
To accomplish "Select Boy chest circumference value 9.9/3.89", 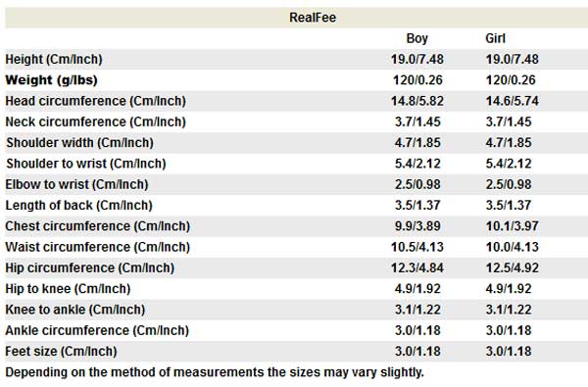I will [417, 226].
